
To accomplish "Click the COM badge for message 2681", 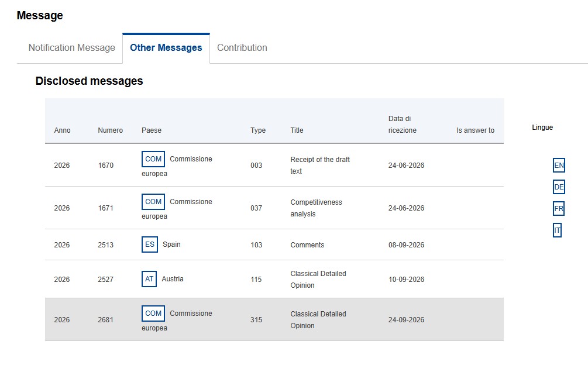I will 153,314.
